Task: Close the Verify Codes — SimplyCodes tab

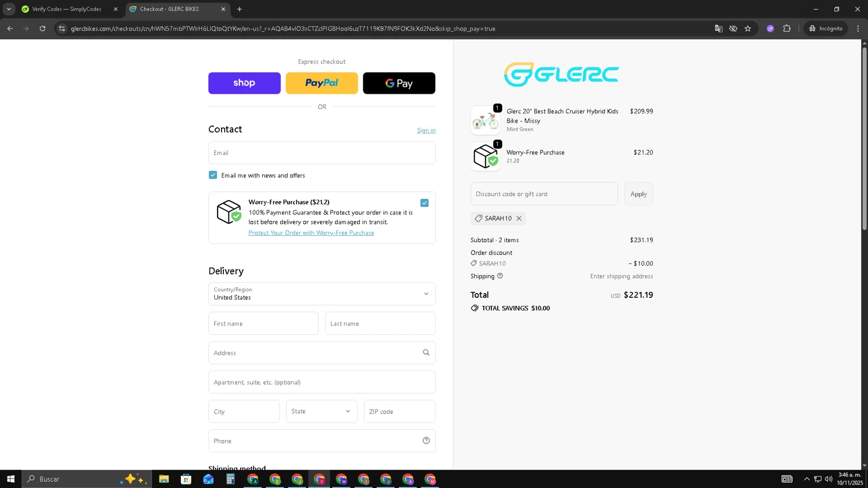Action: [x=116, y=9]
